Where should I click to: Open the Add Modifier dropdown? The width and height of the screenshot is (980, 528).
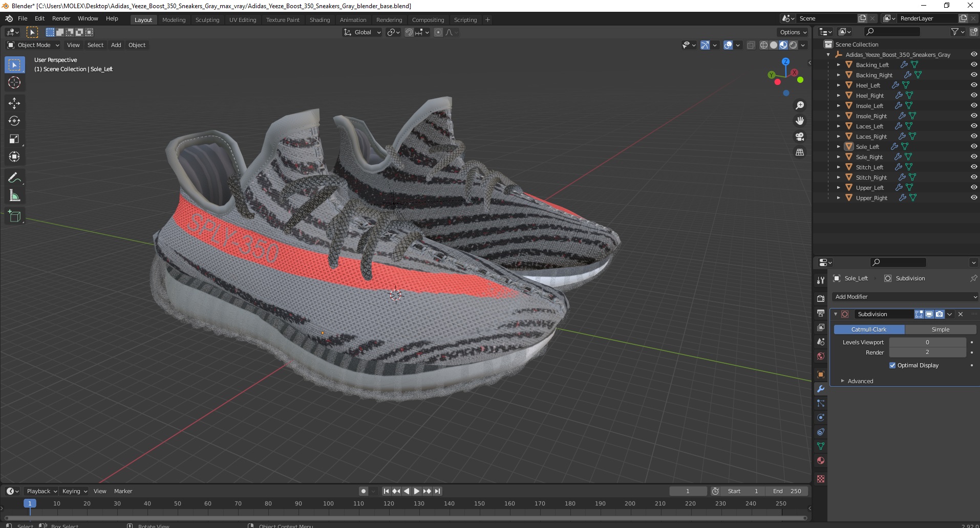coord(905,297)
